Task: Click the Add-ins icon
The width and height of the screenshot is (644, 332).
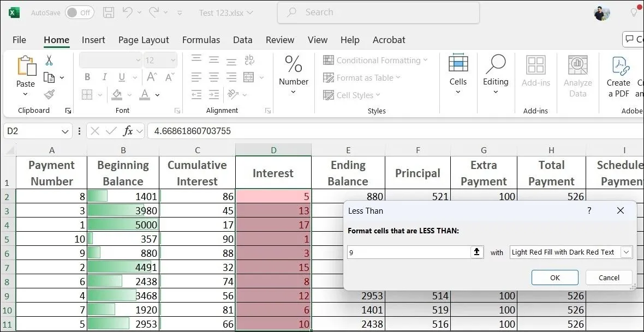Action: (x=536, y=65)
